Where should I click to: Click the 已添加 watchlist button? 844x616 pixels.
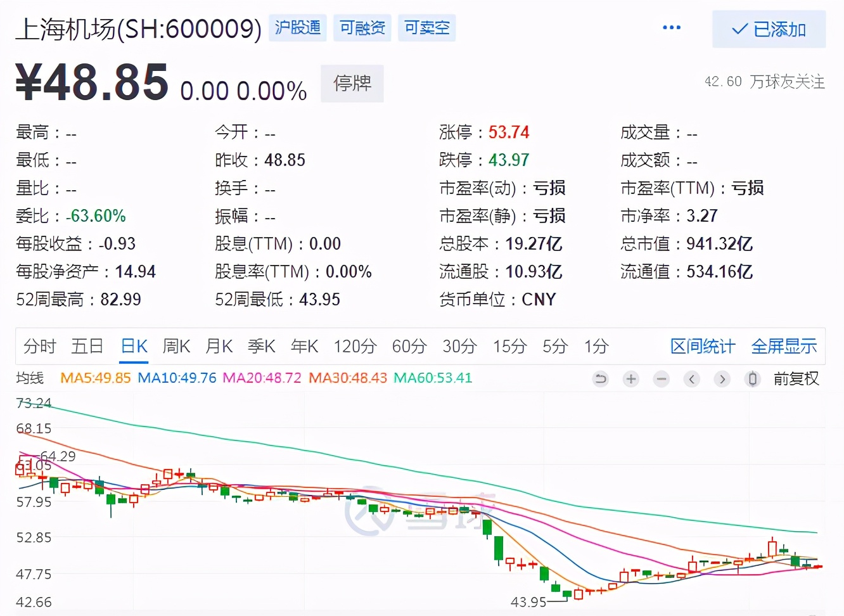pyautogui.click(x=769, y=29)
